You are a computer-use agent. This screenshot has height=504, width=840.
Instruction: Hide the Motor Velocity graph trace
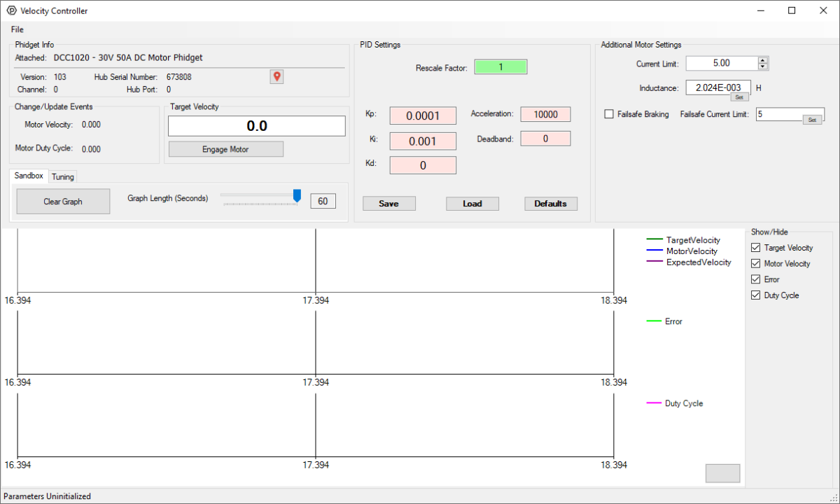click(x=755, y=263)
